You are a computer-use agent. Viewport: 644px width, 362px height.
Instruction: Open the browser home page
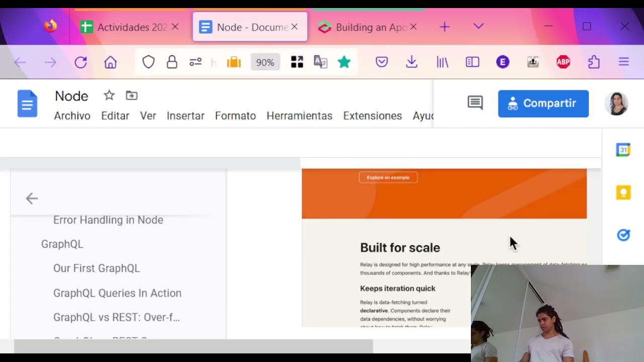[111, 62]
